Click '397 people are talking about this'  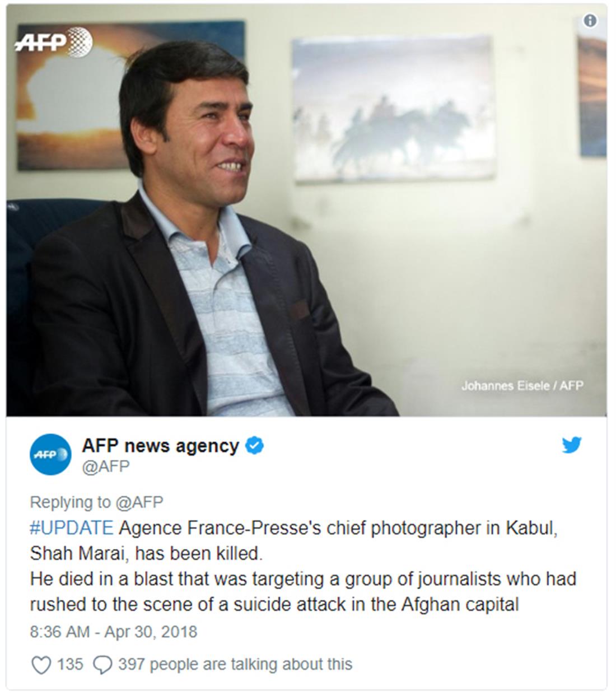coord(235,664)
